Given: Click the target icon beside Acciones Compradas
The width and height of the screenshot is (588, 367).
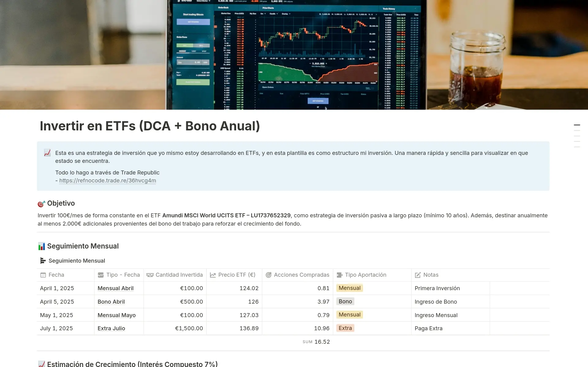Looking at the screenshot, I should (x=269, y=275).
